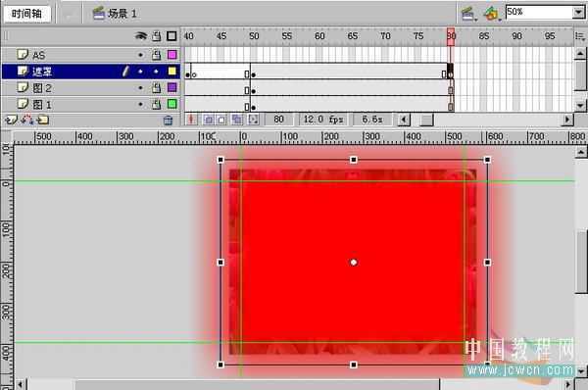Click the 图 1 layer page icon

click(23, 104)
